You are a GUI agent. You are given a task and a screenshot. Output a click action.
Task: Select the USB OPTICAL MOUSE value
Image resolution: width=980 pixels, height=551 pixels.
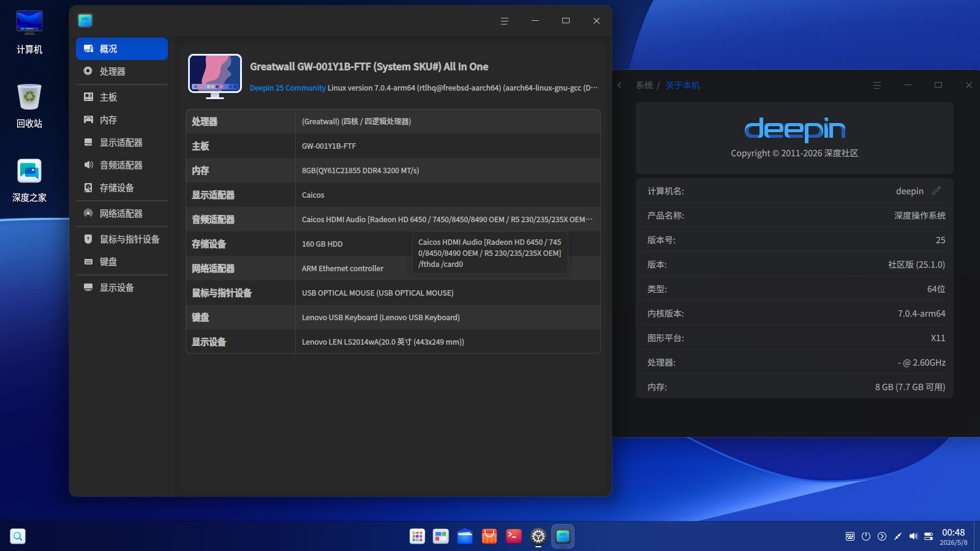click(378, 293)
